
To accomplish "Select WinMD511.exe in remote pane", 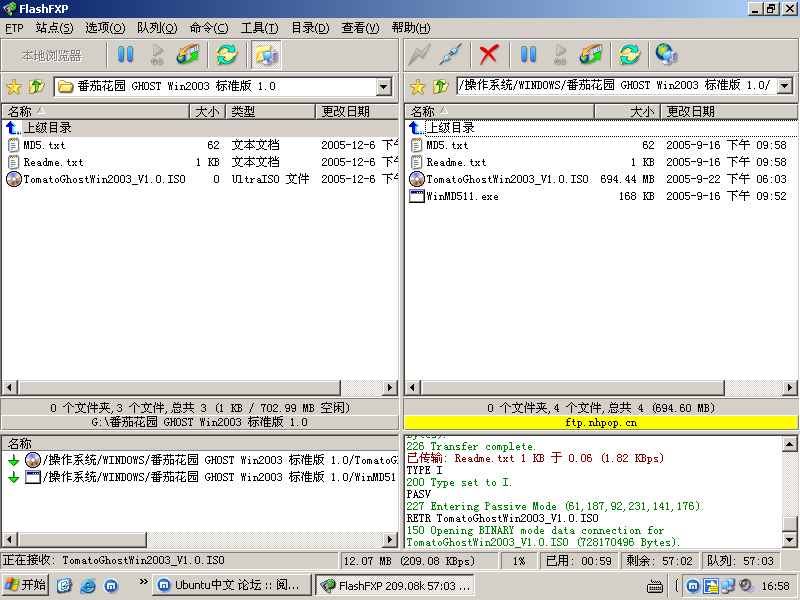I will [601, 196].
